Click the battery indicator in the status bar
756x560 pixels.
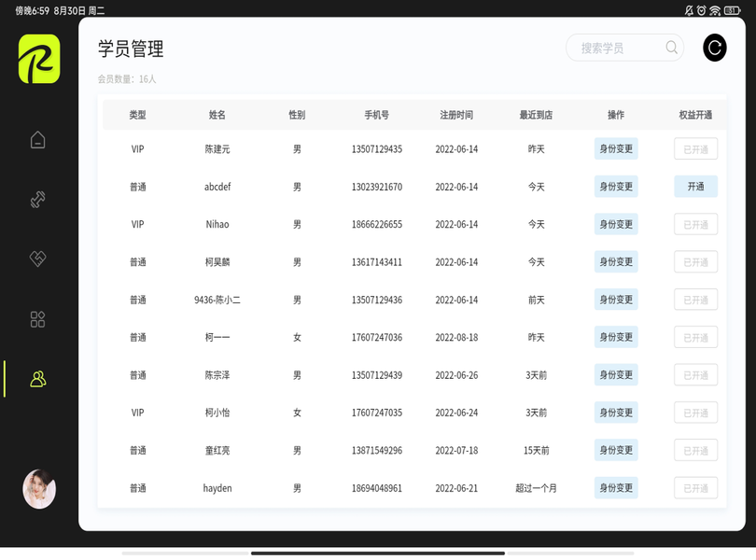click(x=732, y=9)
